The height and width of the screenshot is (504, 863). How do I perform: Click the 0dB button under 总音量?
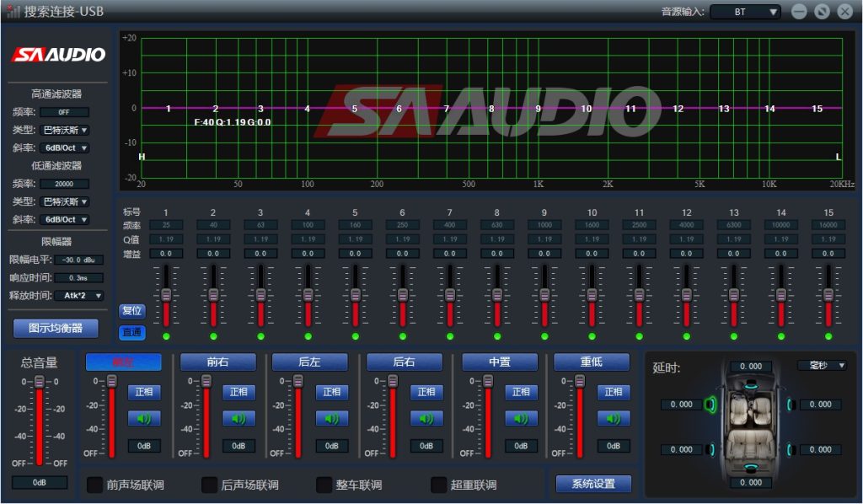[x=39, y=483]
